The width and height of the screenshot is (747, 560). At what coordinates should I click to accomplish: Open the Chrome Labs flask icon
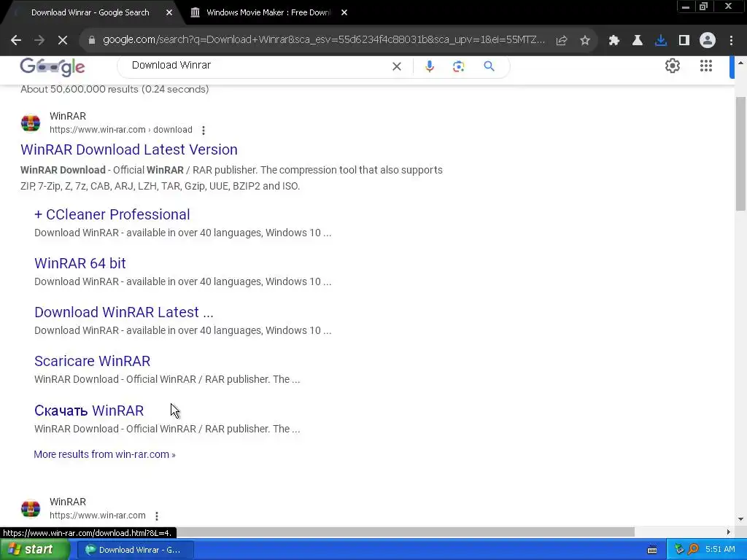(638, 41)
